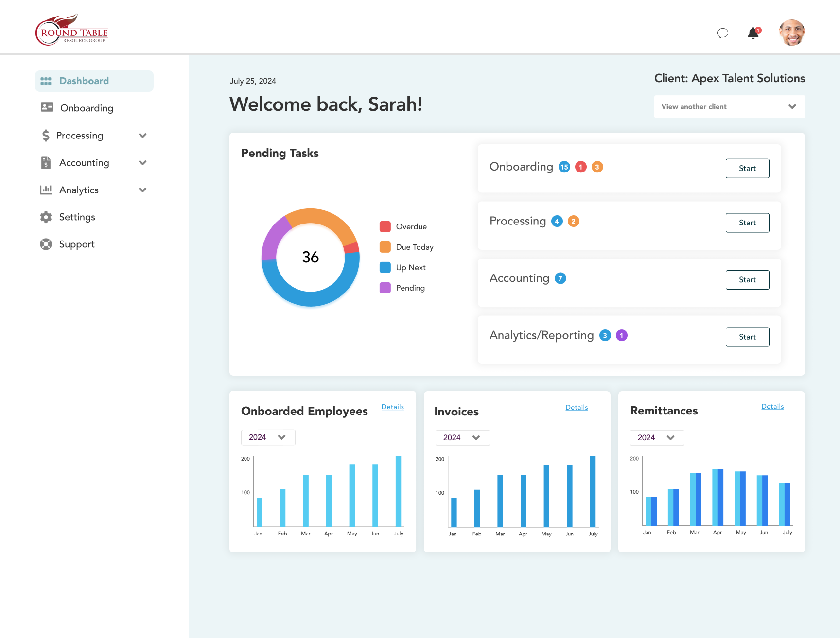This screenshot has height=638, width=840.
Task: Open the 2024 dropdown under Onboarded Employees
Action: (x=268, y=437)
